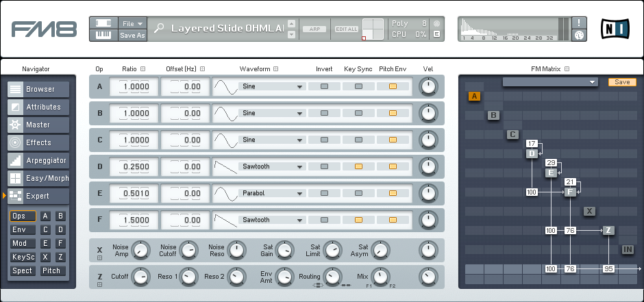This screenshot has height=302, width=644.
Task: Click the FM8 logo
Action: [x=44, y=29]
